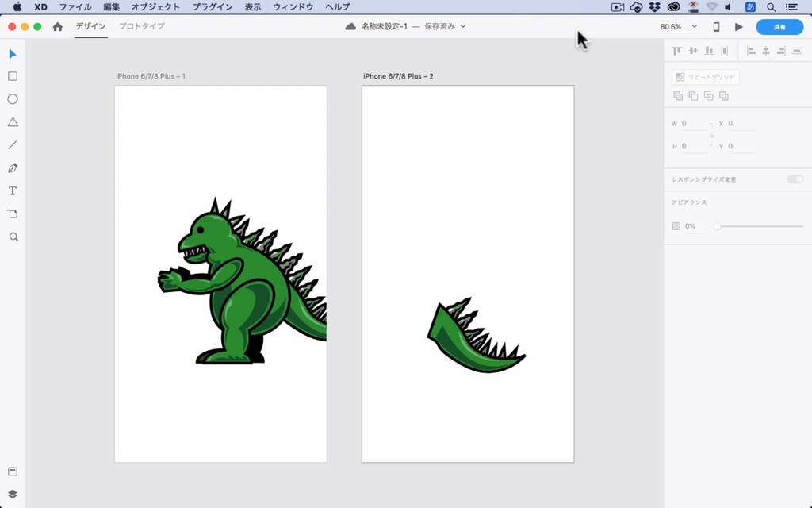Select the dinosaur tail artwork

pos(476,336)
